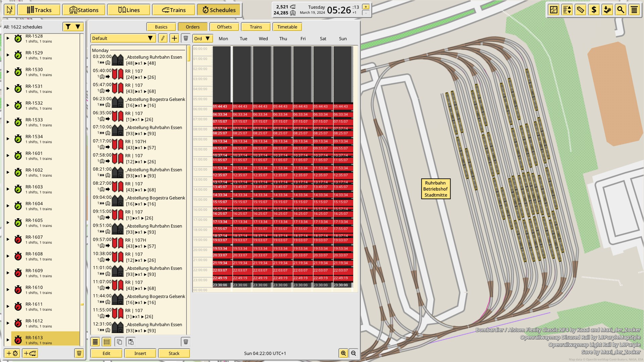Open the map styles selector

553,10
